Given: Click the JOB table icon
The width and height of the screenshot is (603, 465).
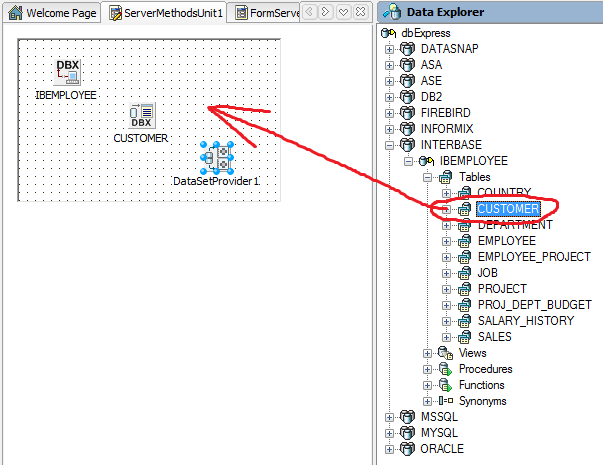Looking at the screenshot, I should 465,273.
